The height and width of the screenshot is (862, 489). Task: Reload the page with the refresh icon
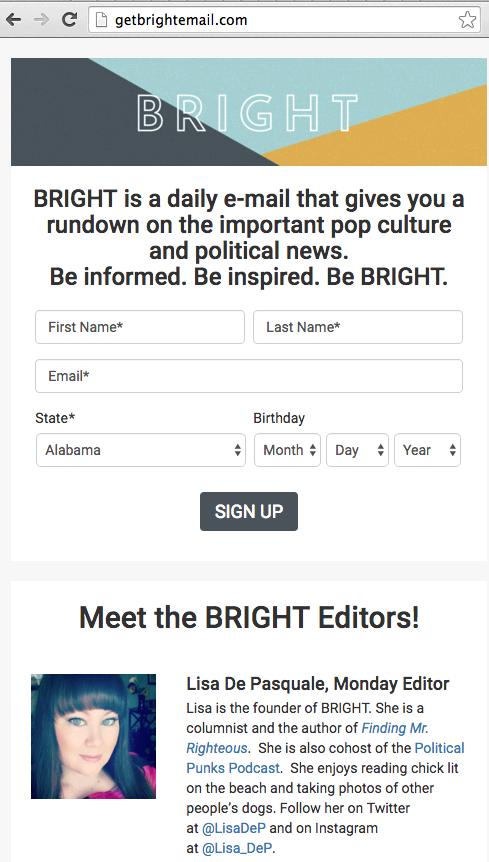pos(69,20)
